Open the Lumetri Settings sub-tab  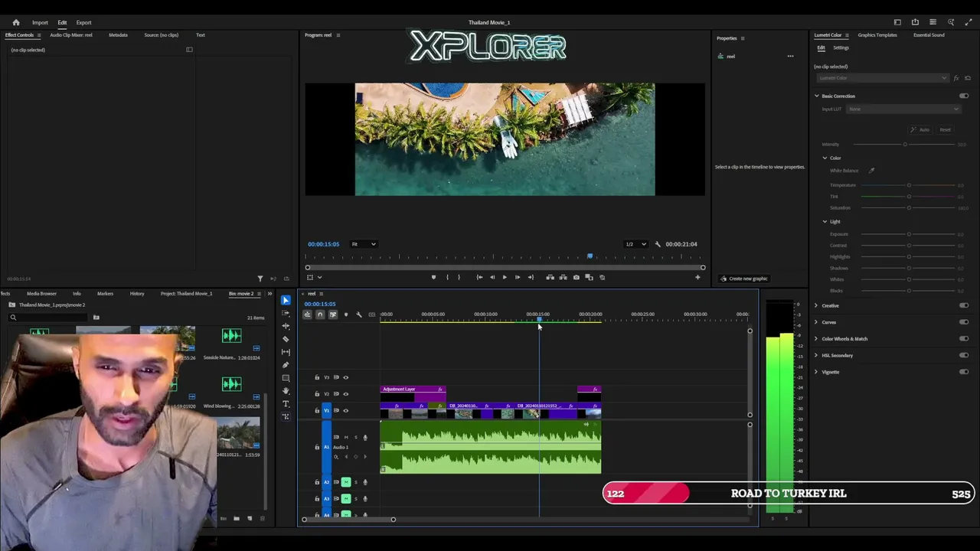point(841,47)
